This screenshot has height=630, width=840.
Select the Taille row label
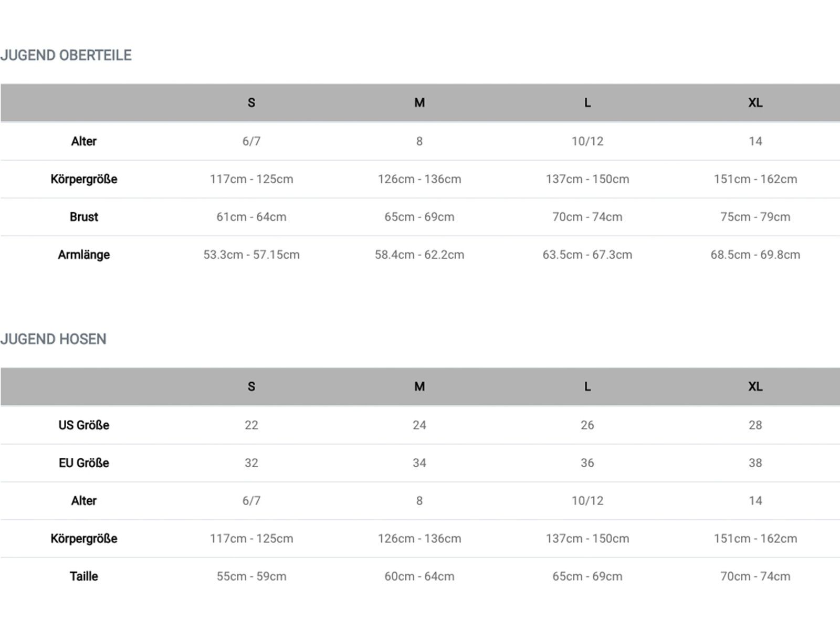click(84, 576)
